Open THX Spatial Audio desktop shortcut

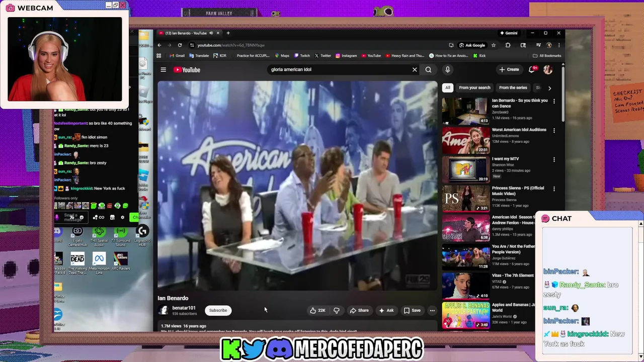[99, 237]
